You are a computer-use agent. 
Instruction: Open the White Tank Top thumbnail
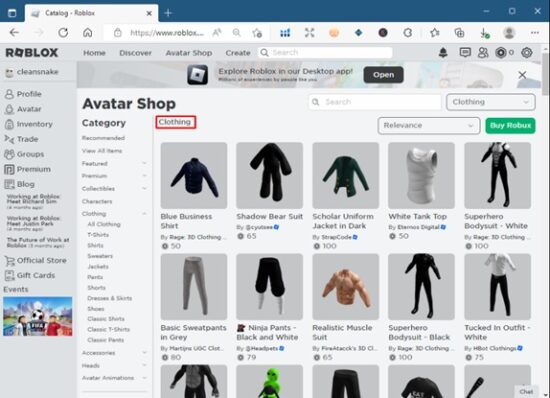[421, 175]
